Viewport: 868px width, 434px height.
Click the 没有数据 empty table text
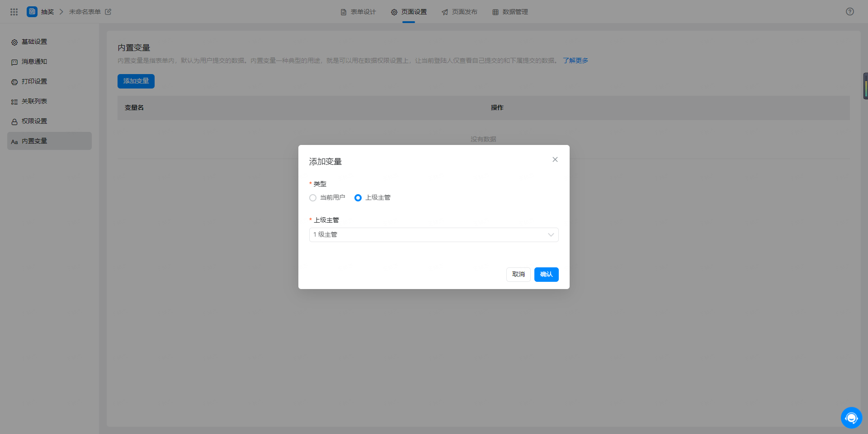[483, 139]
